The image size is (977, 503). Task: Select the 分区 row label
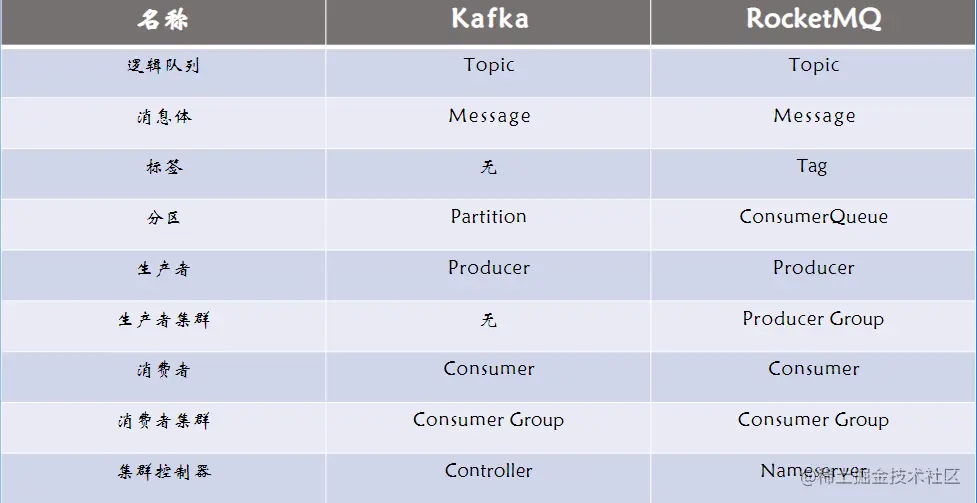164,218
